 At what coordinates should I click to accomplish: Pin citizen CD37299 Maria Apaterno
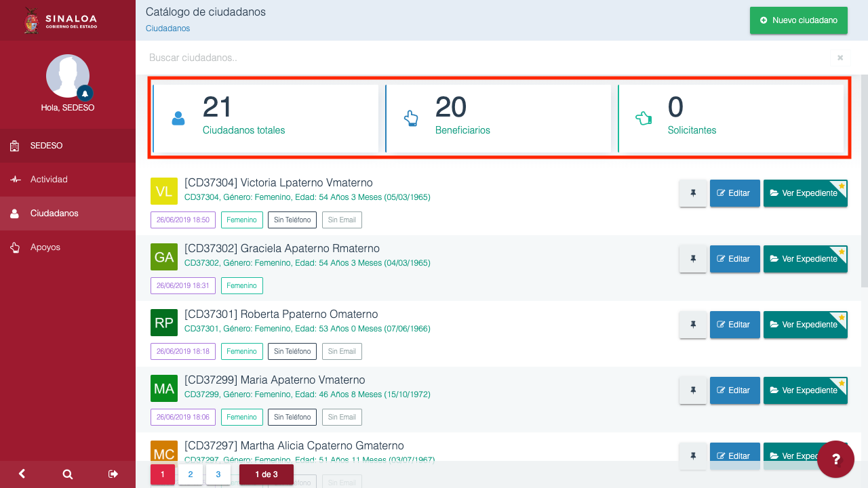693,390
